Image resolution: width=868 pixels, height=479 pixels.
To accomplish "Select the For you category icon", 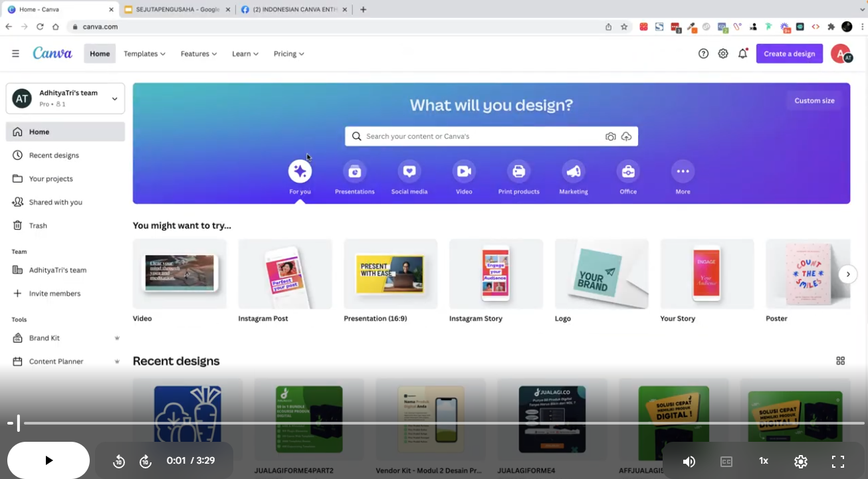I will click(300, 171).
